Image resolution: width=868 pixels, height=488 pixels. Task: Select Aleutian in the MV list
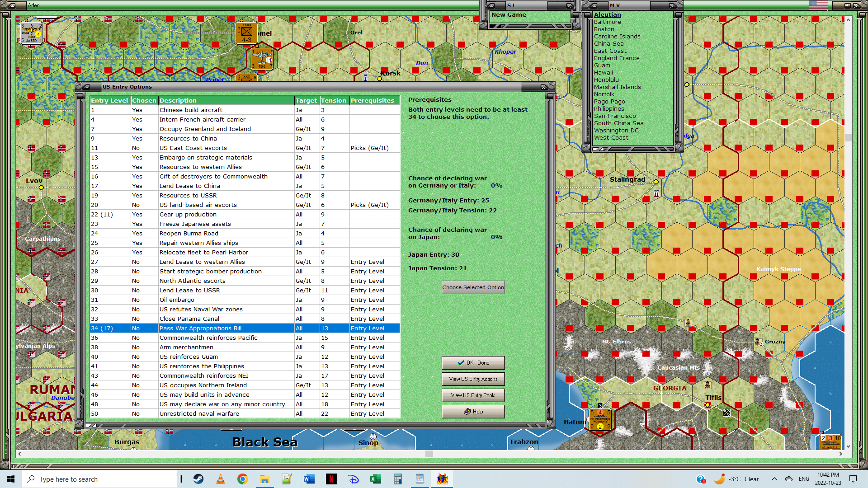coord(607,15)
